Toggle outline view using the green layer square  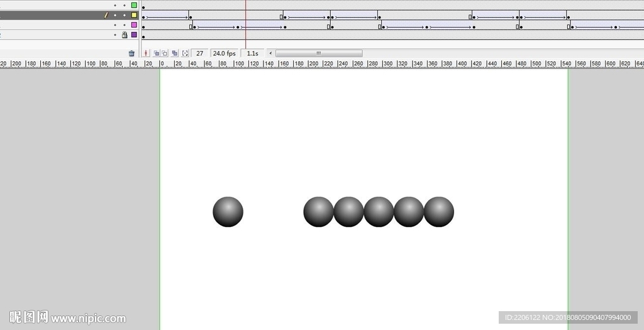134,5
